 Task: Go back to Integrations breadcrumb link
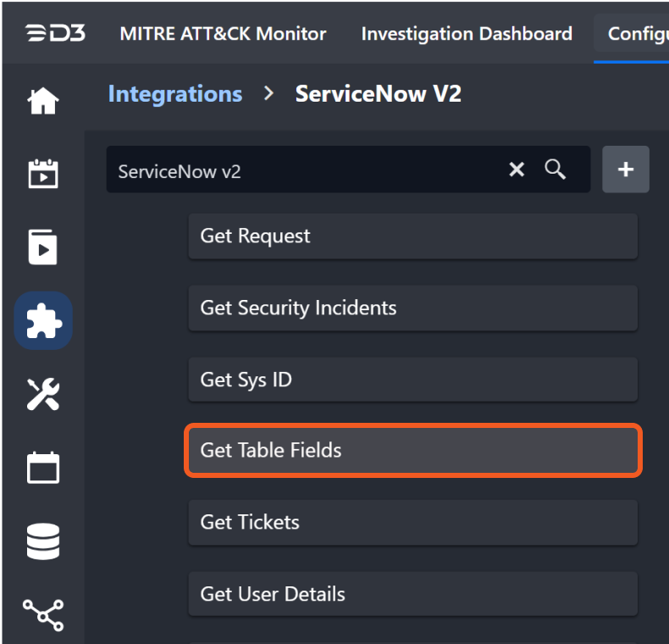click(x=175, y=93)
